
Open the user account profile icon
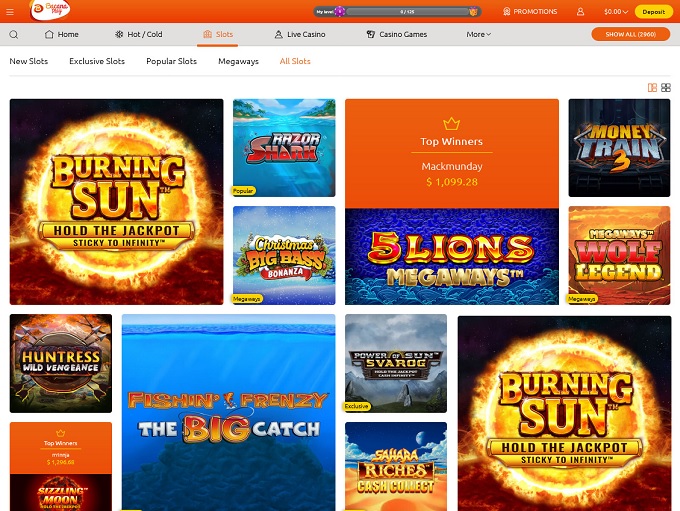pos(580,12)
